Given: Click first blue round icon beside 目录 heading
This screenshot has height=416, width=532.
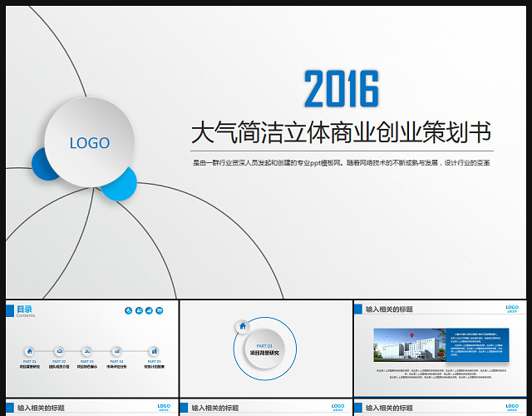Looking at the screenshot, I should [128, 310].
